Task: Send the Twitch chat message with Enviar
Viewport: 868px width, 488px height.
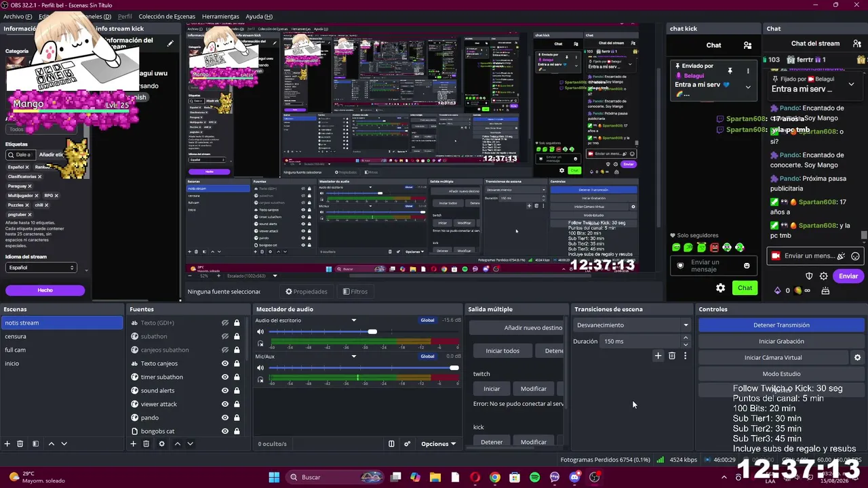Action: [x=848, y=277]
